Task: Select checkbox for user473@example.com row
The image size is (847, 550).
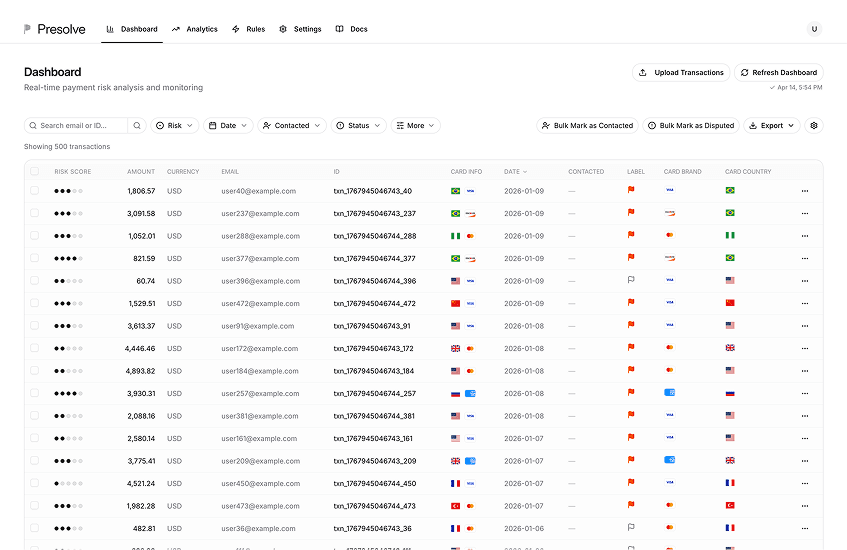Action: (35, 506)
